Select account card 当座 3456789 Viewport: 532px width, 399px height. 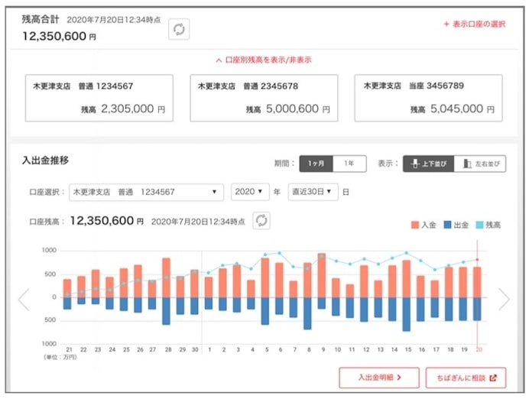pos(429,98)
